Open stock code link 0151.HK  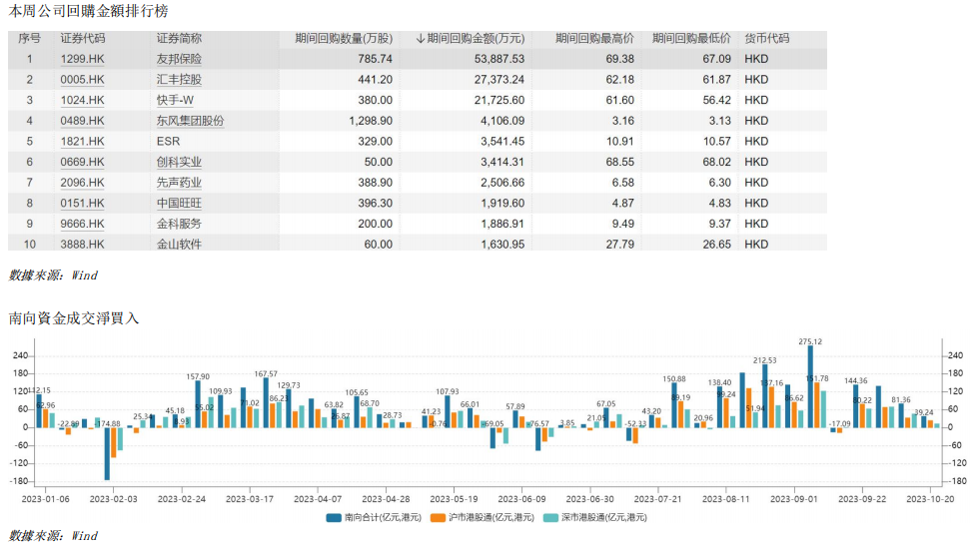pos(82,204)
